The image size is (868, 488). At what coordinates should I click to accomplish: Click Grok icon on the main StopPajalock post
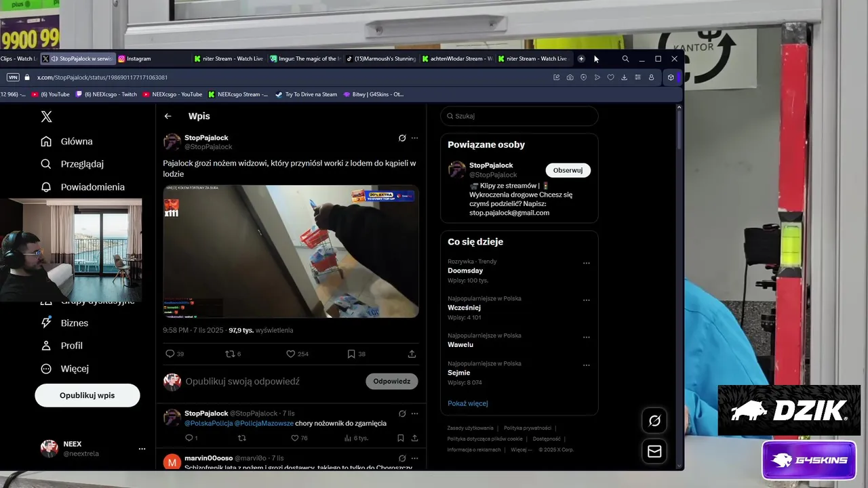click(402, 138)
